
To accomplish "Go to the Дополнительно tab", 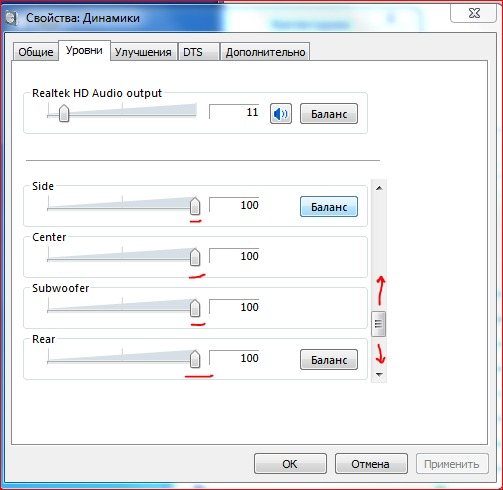I will pos(265,52).
